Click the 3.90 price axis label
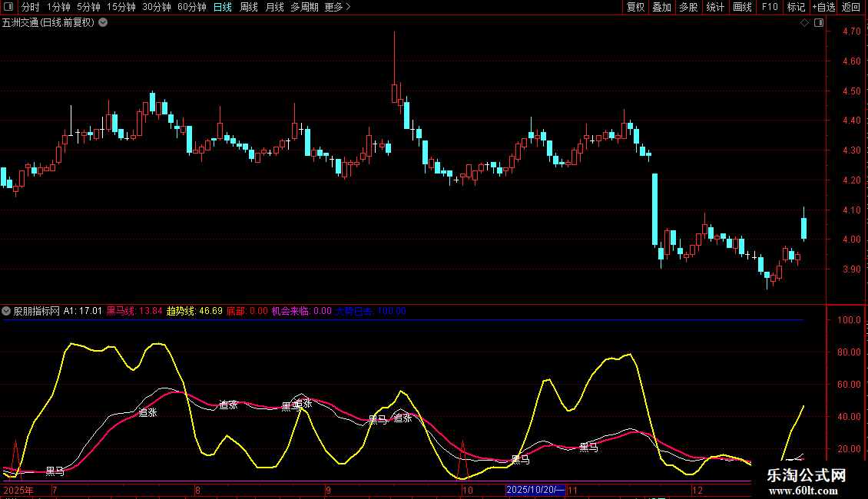Viewport: 868px width, 499px height. click(x=851, y=269)
